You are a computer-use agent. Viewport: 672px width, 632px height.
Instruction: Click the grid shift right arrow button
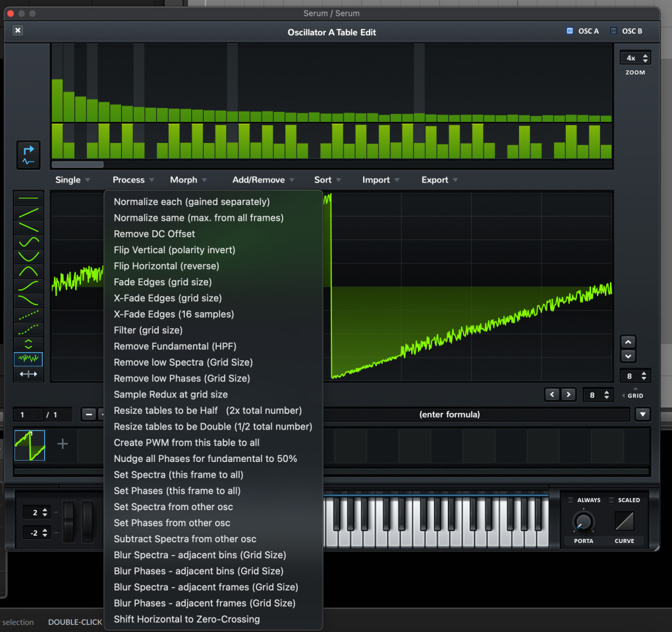click(x=568, y=395)
